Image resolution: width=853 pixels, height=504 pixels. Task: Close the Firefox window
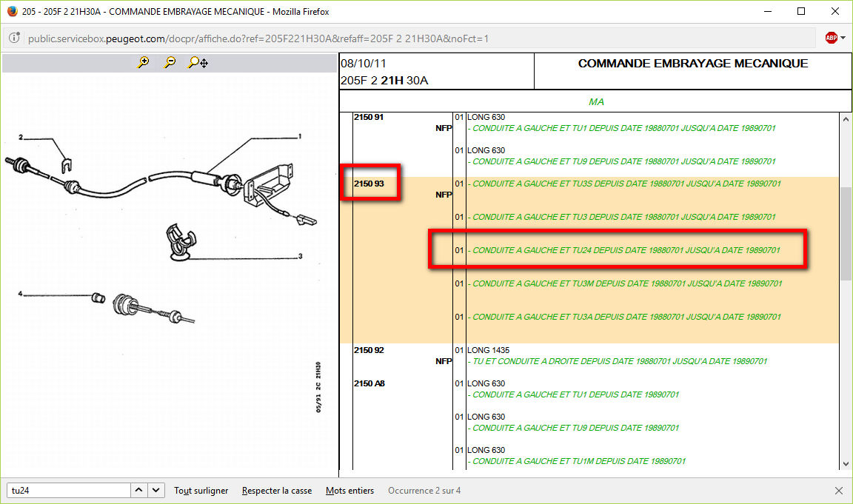835,11
